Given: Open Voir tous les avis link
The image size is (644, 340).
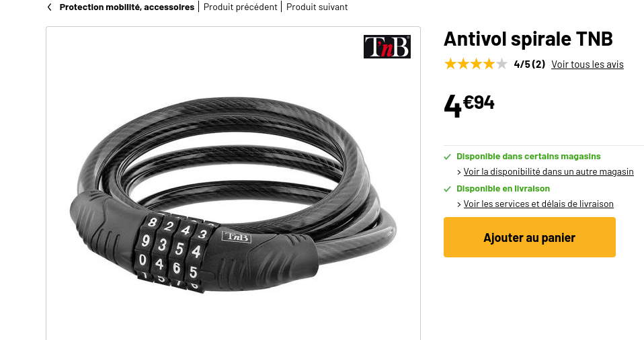Looking at the screenshot, I should coord(588,65).
